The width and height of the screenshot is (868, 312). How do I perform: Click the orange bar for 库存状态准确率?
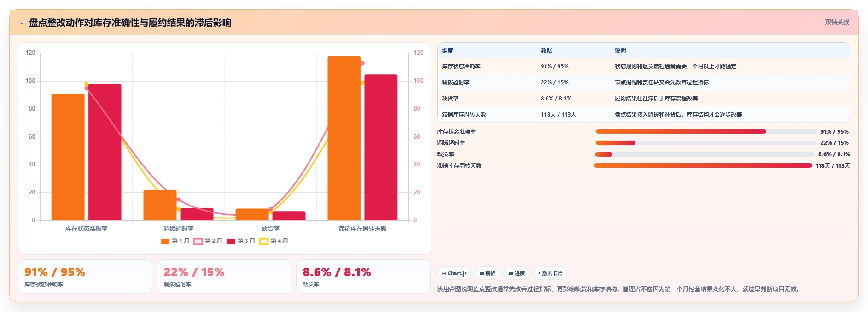pyautogui.click(x=68, y=157)
